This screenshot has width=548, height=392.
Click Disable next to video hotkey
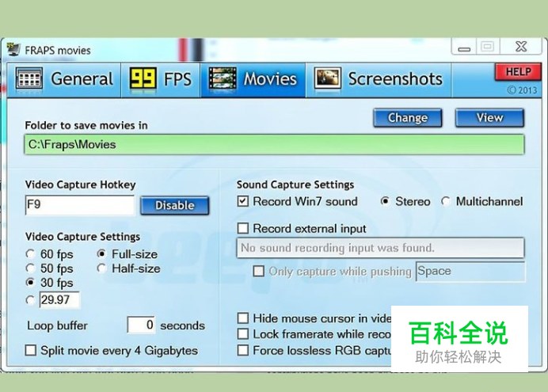(175, 205)
